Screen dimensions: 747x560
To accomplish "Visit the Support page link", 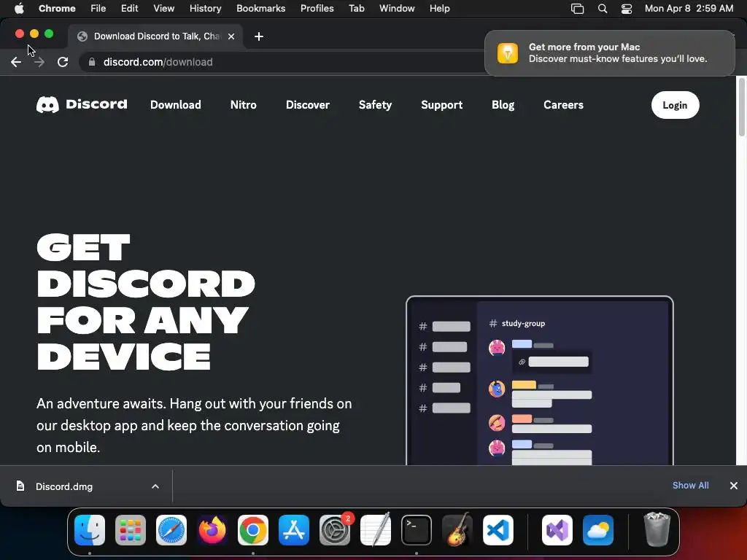I will tap(441, 105).
